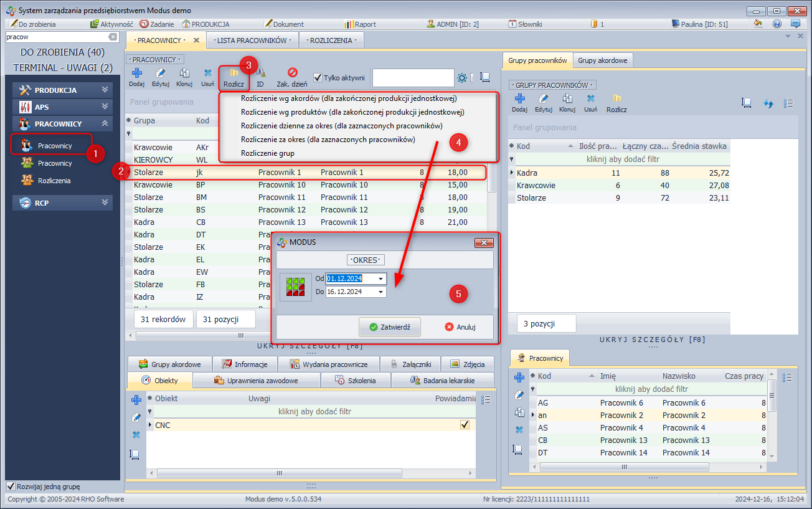Toggle the Tylko aktywni checkbox
812x509 pixels.
coord(318,78)
